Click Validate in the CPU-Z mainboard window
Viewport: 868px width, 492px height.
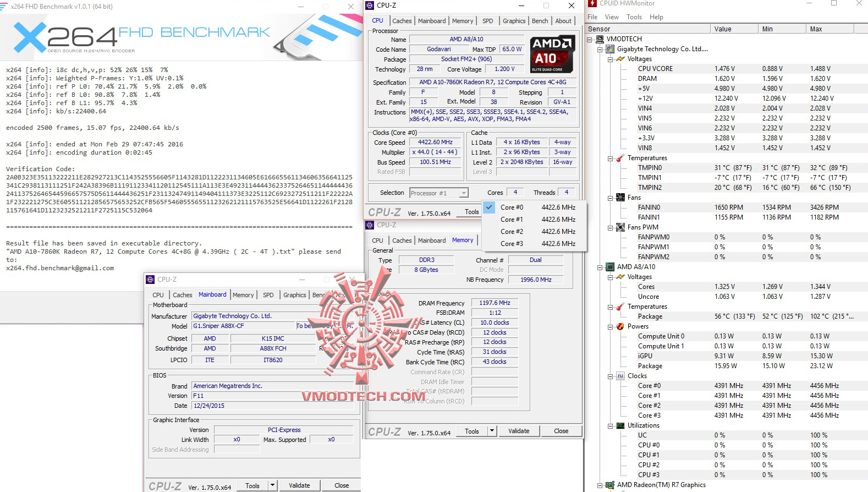tap(299, 485)
